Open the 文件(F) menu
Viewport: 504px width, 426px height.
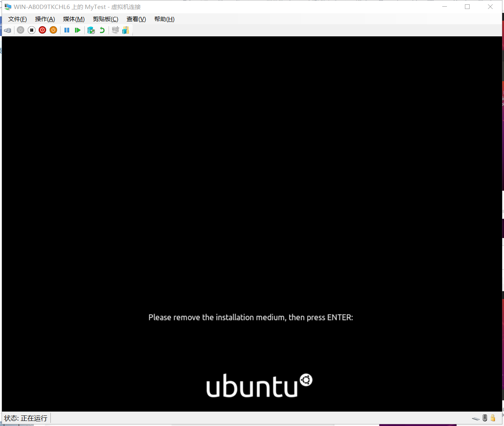click(x=18, y=19)
